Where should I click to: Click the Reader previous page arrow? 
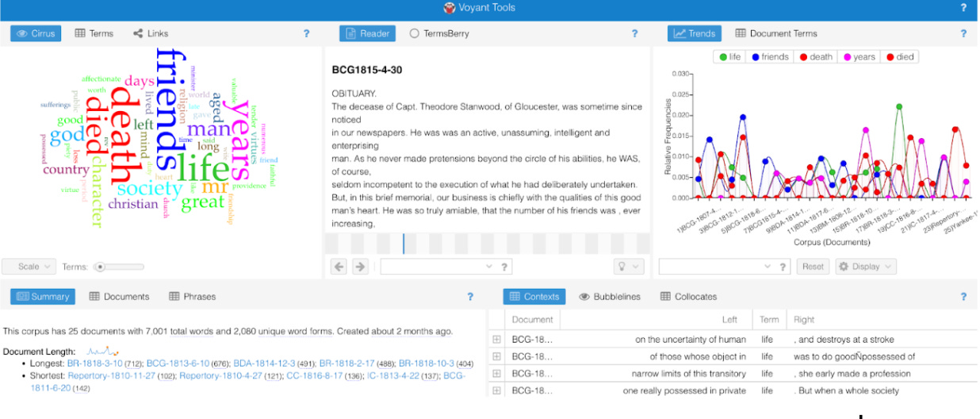tap(339, 267)
